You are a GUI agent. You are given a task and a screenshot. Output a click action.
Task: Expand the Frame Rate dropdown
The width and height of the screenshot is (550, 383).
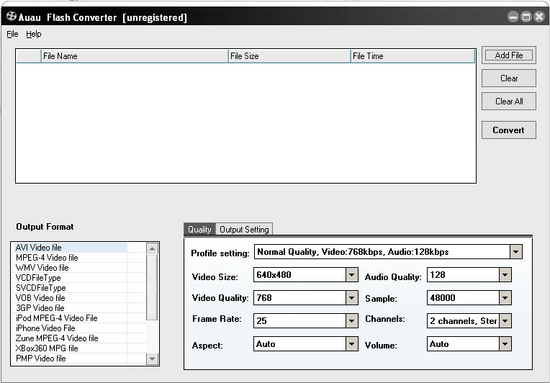351,321
